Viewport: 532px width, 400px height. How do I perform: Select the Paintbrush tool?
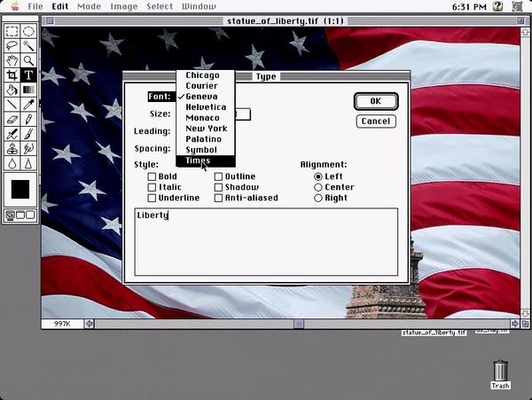point(28,134)
